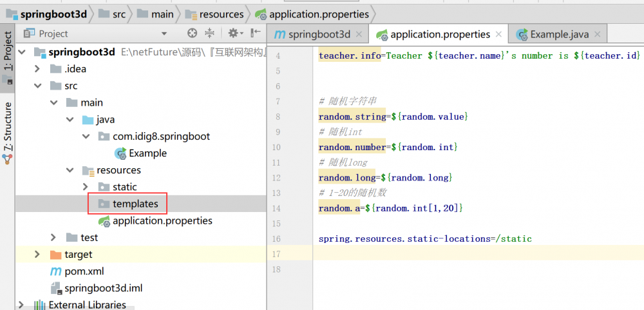Expand the static folder arrow
644x310 pixels.
point(86,187)
